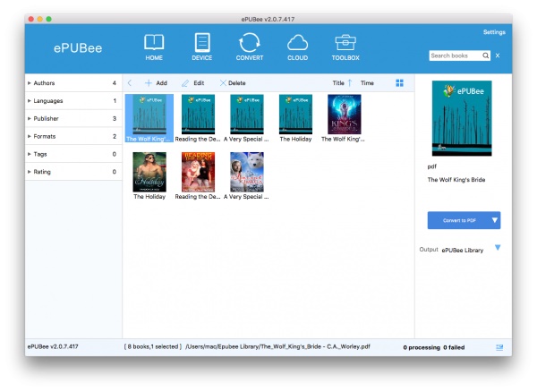Select A Very Special wolf cover book
The height and width of the screenshot is (392, 537).
coord(247,172)
